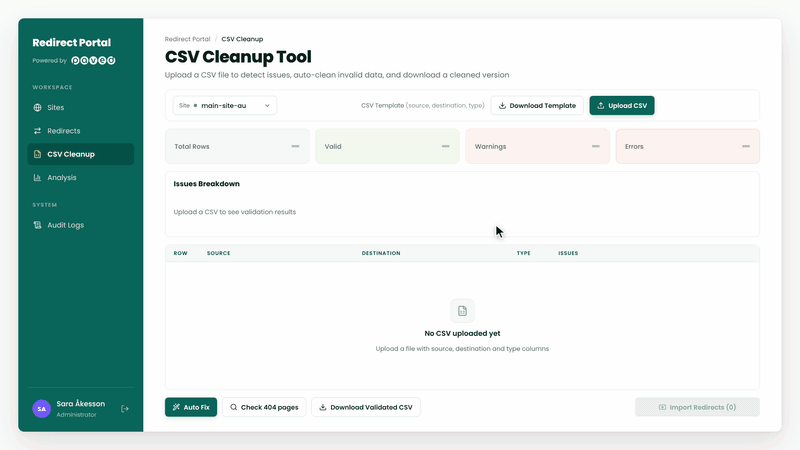Click Download Validated CSV
The width and height of the screenshot is (800, 450).
pyautogui.click(x=366, y=407)
